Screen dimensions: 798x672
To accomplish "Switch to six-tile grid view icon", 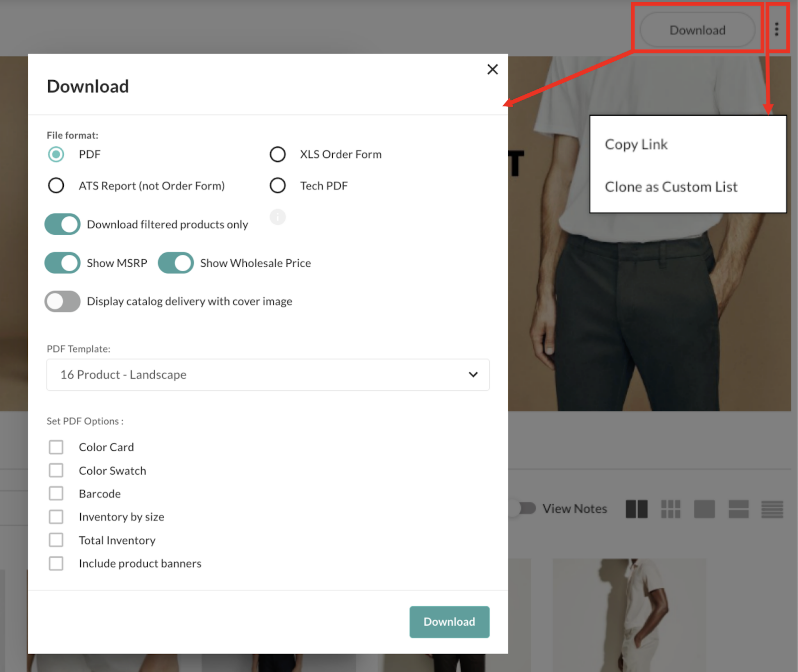I will click(670, 509).
